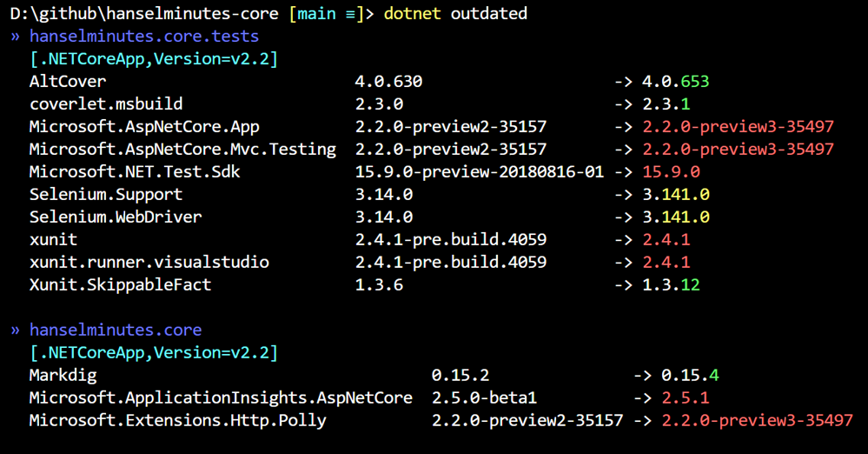Select the Microsoft.AspNetCore.Mvc.Testing package name
868x454 pixels.
point(182,149)
